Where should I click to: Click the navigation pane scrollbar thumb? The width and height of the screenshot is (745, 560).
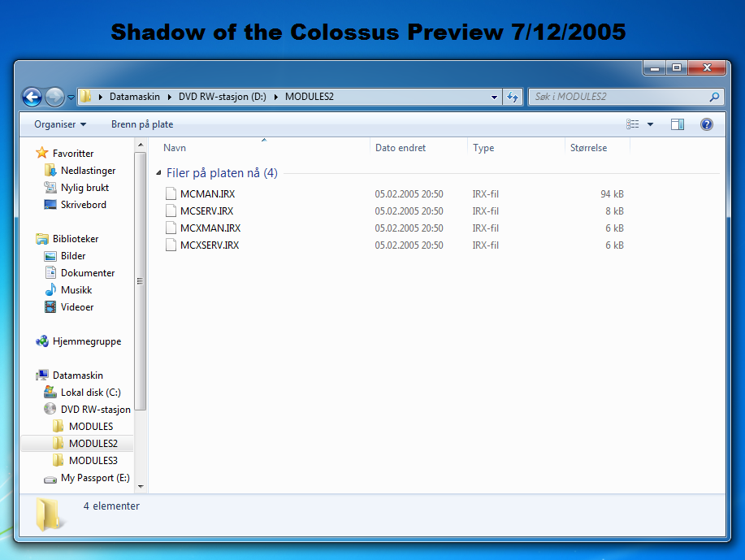click(x=141, y=281)
